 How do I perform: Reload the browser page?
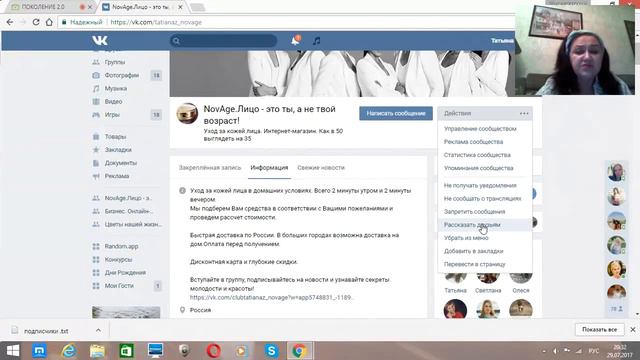pyautogui.click(x=36, y=22)
